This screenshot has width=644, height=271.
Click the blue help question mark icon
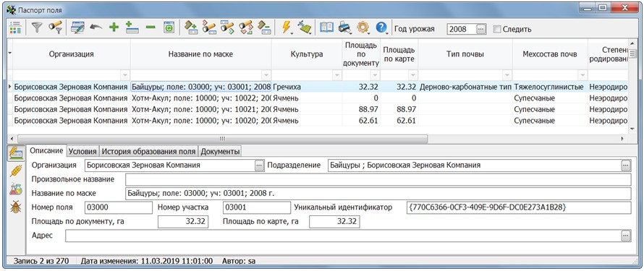pos(381,28)
